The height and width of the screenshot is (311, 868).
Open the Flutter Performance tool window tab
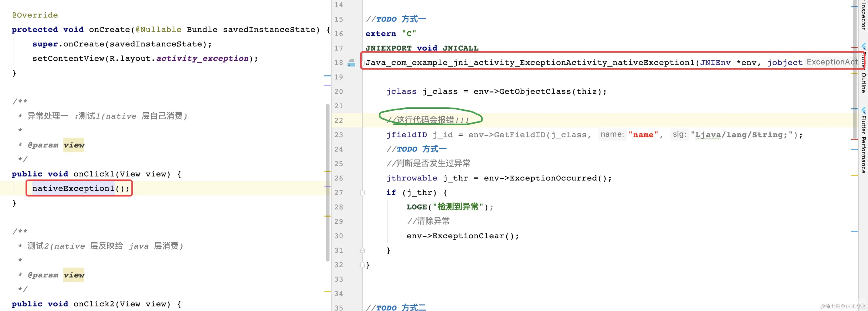(864, 144)
